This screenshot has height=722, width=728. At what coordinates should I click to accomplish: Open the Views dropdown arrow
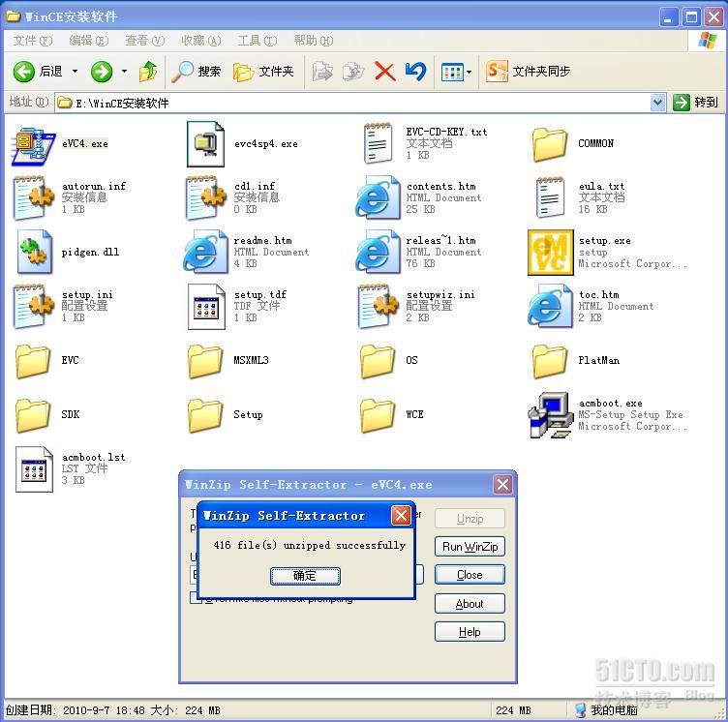(469, 72)
